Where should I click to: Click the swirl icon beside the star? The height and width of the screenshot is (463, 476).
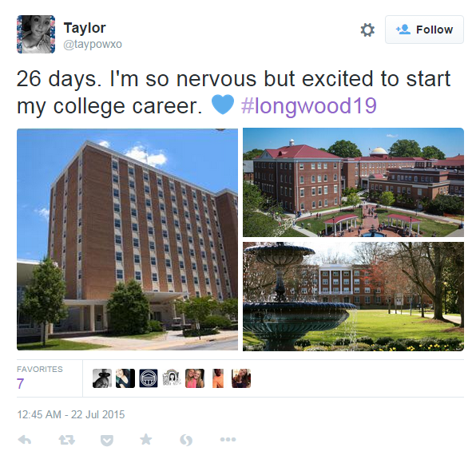coord(186,440)
